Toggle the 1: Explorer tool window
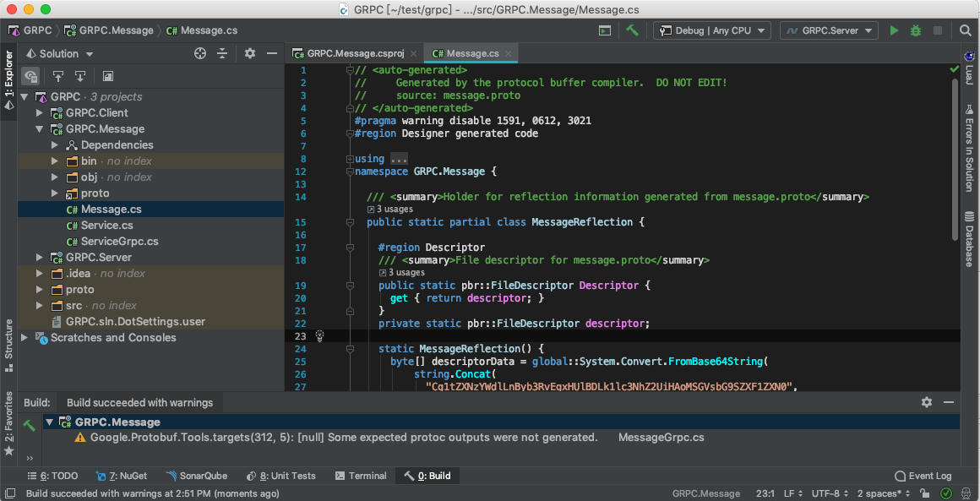 8,81
